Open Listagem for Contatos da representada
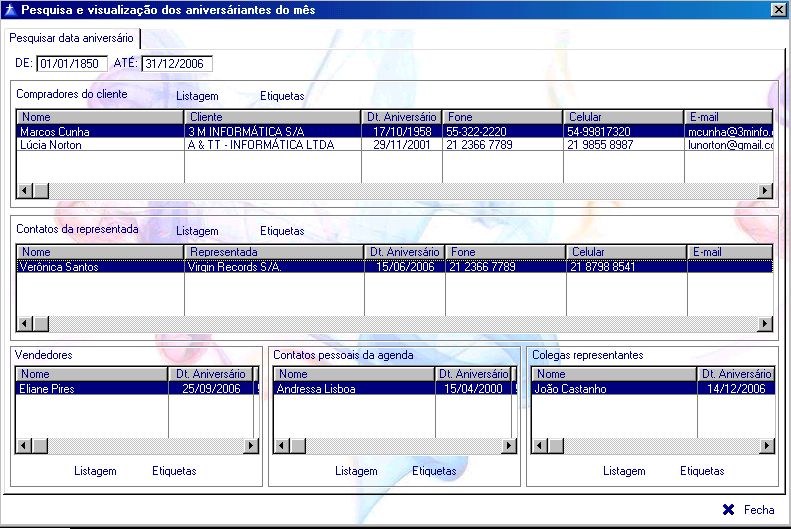This screenshot has width=791, height=529. 197,231
